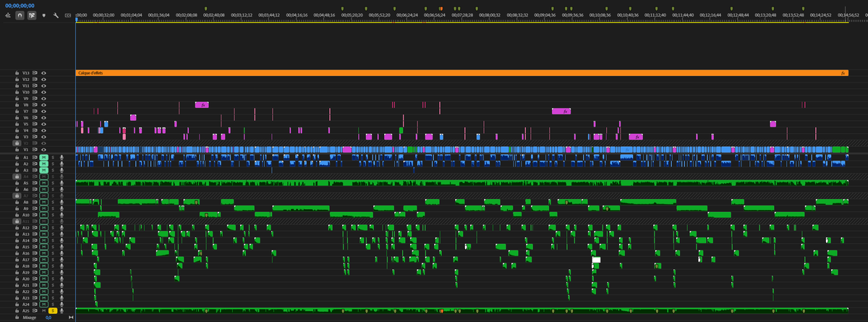868x322 pixels.
Task: Mute audio track A18
Action: point(43,266)
